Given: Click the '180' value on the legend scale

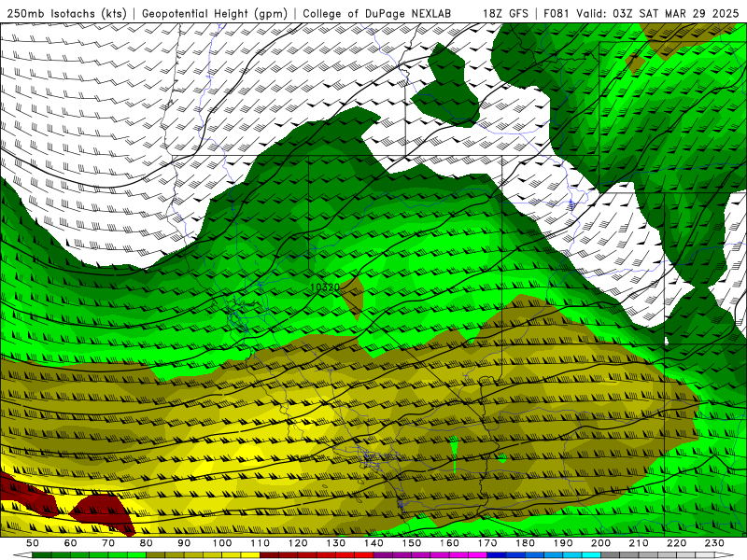Looking at the screenshot, I should (525, 543).
